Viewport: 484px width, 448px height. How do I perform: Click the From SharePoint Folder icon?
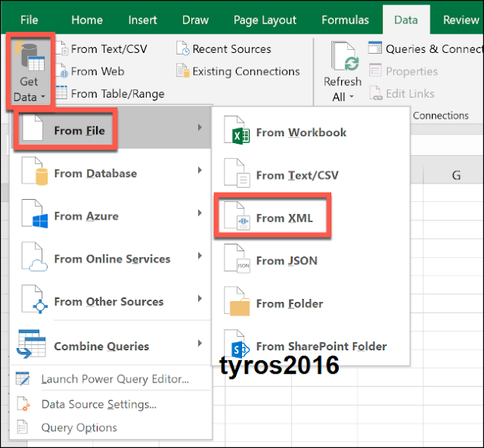pyautogui.click(x=237, y=344)
